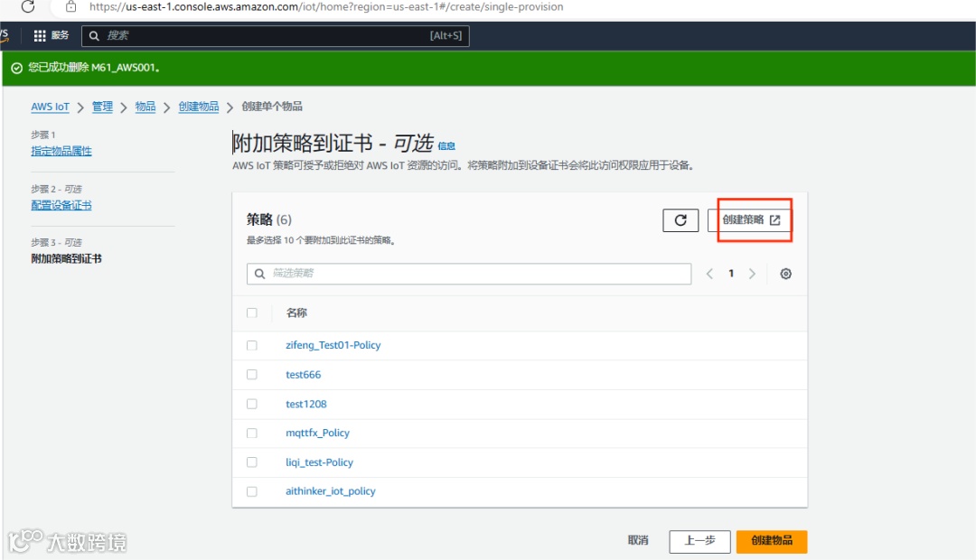
Task: Click the orange 创建物品 button
Action: [772, 541]
